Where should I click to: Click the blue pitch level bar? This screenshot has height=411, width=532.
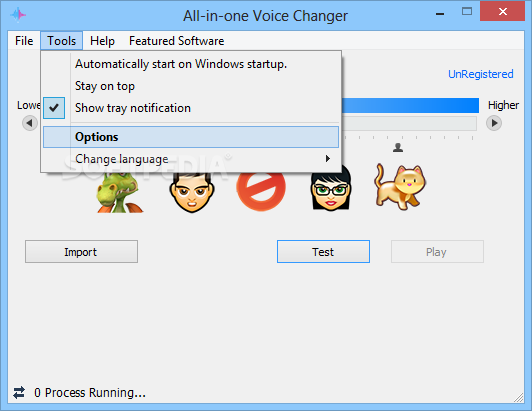click(410, 106)
